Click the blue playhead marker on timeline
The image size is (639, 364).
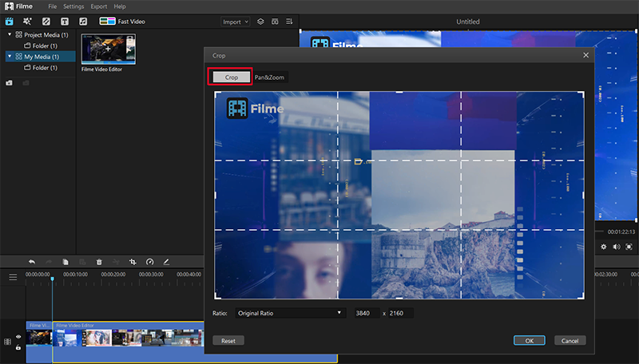pos(52,279)
